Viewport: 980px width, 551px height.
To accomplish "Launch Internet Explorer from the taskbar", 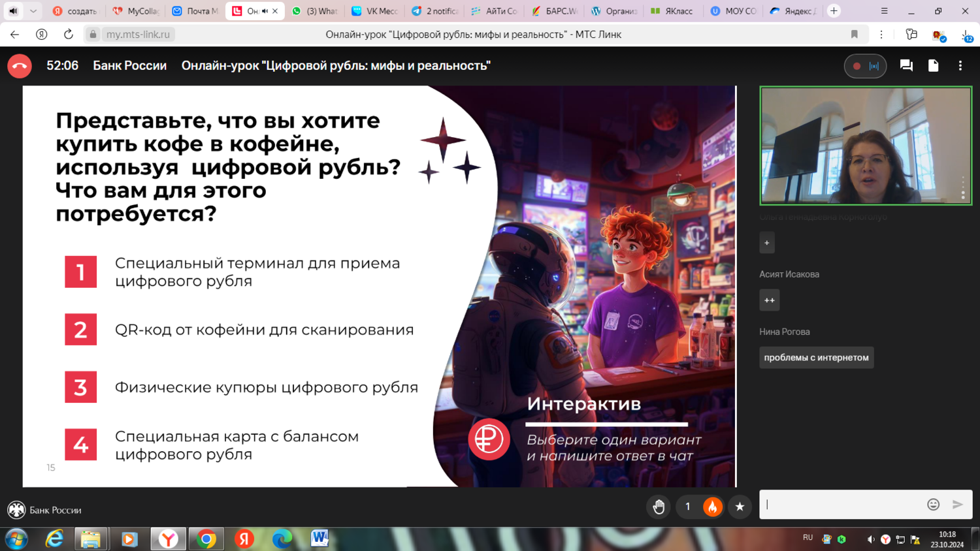I will point(54,539).
